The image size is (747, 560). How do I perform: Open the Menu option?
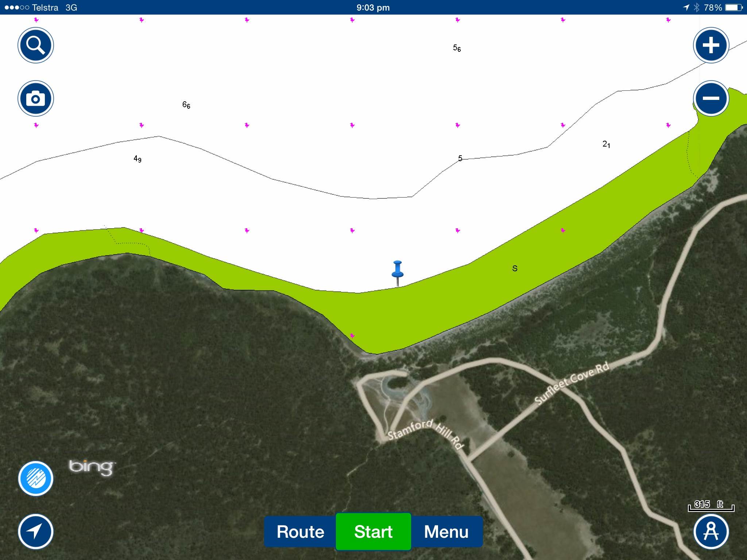(446, 532)
